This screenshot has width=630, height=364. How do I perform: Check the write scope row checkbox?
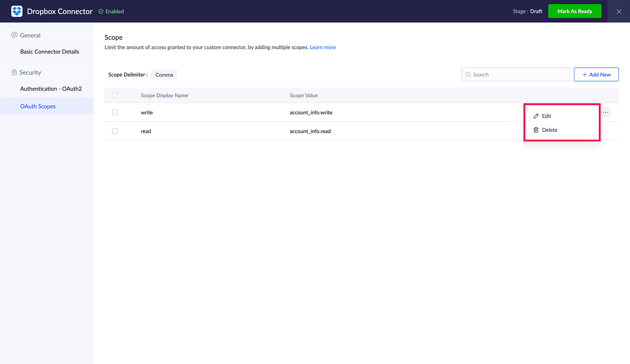(115, 112)
